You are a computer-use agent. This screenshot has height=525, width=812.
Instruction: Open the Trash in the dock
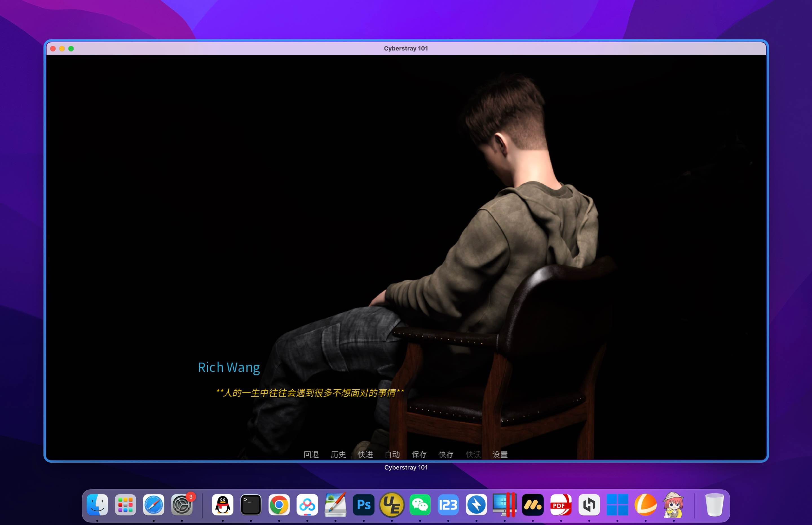tap(714, 504)
